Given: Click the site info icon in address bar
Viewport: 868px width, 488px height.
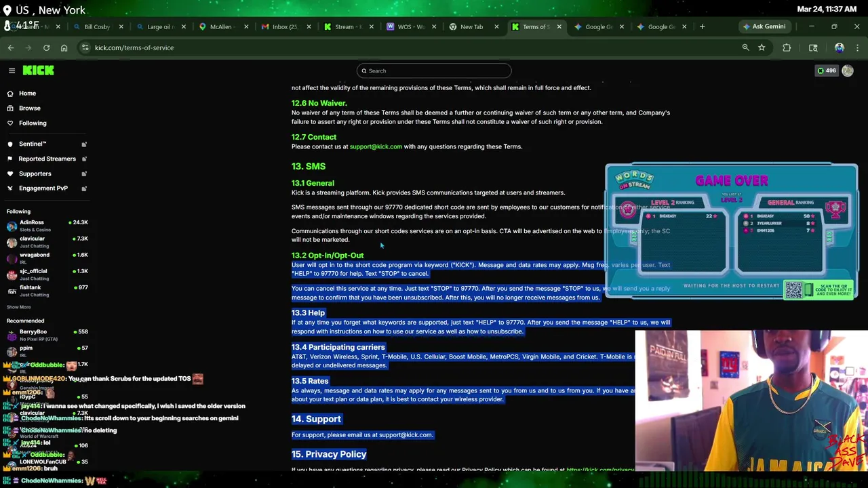Looking at the screenshot, I should pos(85,47).
